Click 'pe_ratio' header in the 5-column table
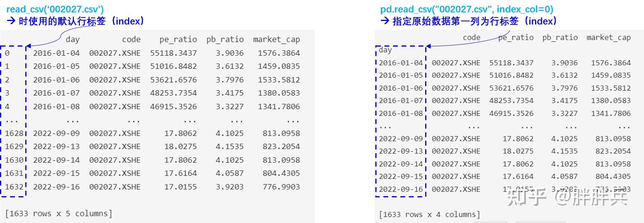The width and height of the screenshot is (644, 223). 178,40
